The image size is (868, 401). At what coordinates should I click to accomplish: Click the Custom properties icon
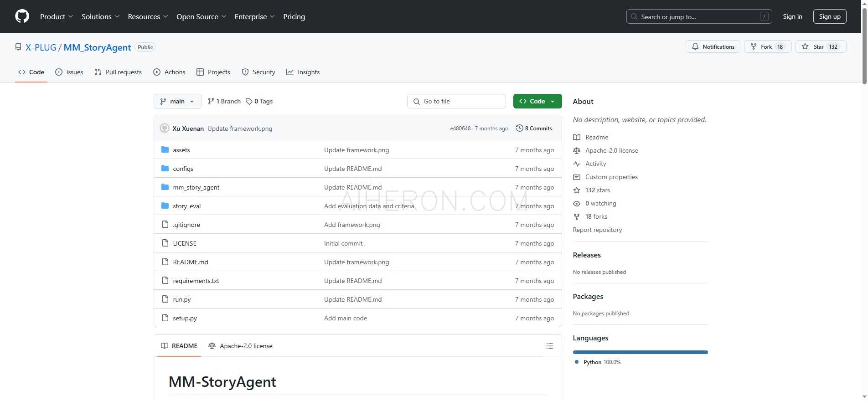[577, 177]
